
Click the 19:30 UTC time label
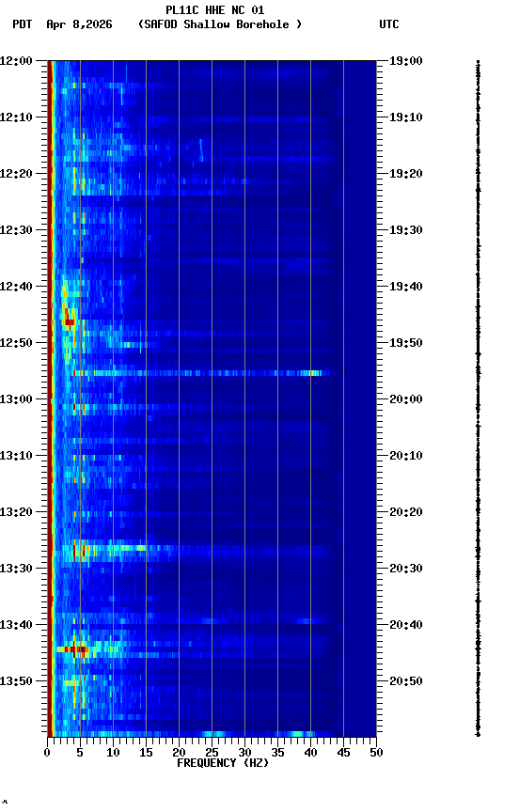point(406,230)
